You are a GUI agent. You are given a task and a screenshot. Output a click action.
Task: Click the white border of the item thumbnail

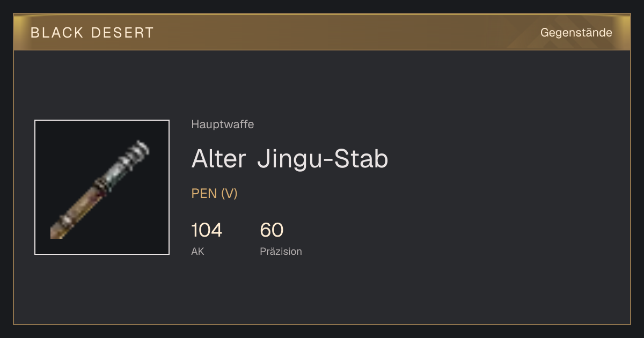coord(102,120)
